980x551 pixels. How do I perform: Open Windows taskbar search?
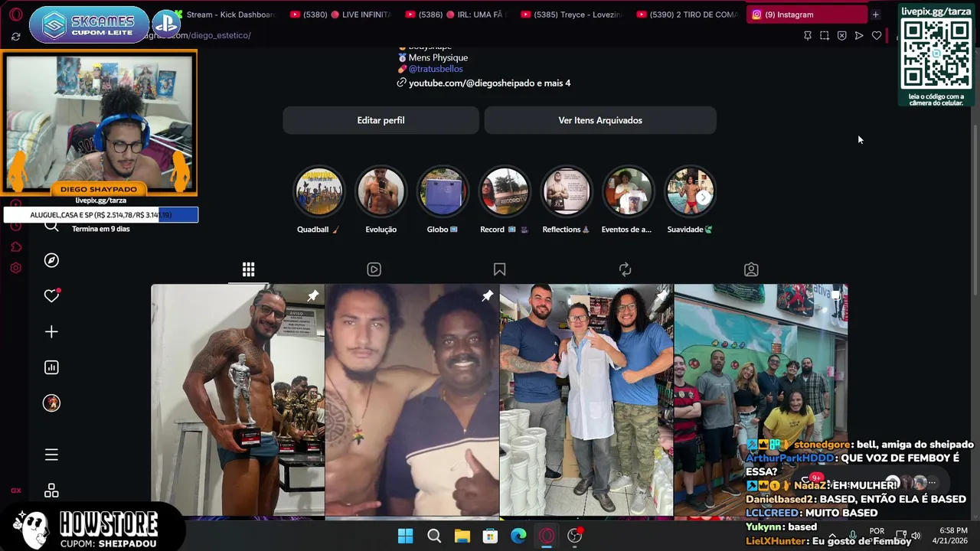click(x=434, y=536)
